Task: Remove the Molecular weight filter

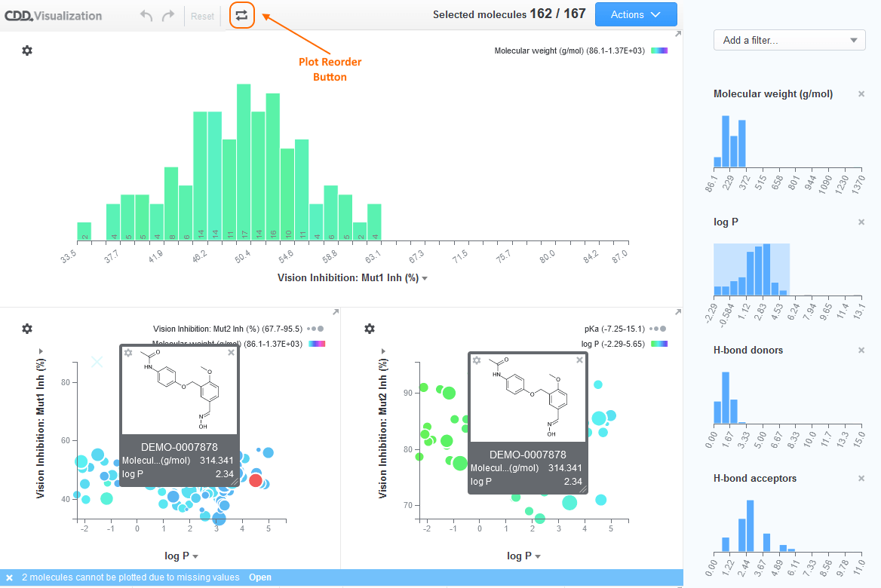Action: (x=861, y=93)
